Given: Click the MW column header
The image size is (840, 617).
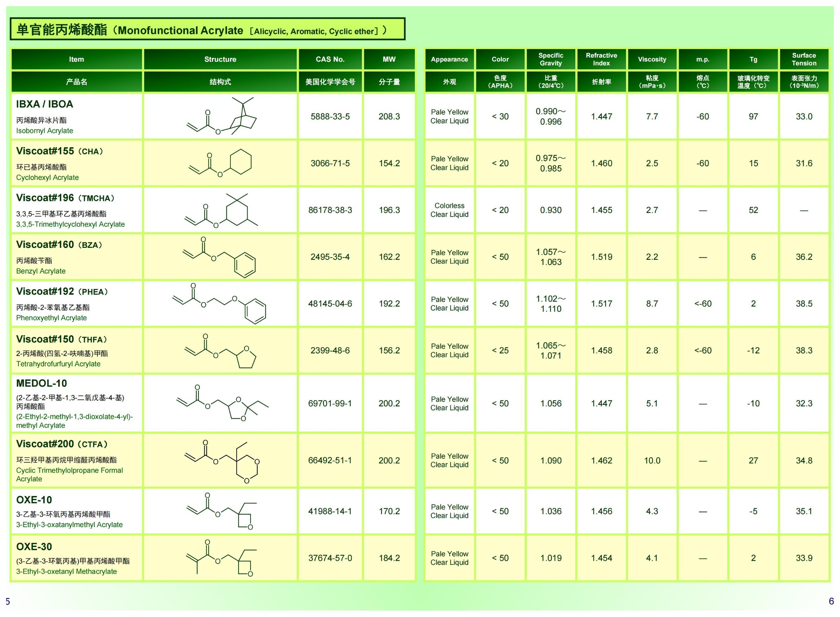Looking at the screenshot, I should [389, 59].
